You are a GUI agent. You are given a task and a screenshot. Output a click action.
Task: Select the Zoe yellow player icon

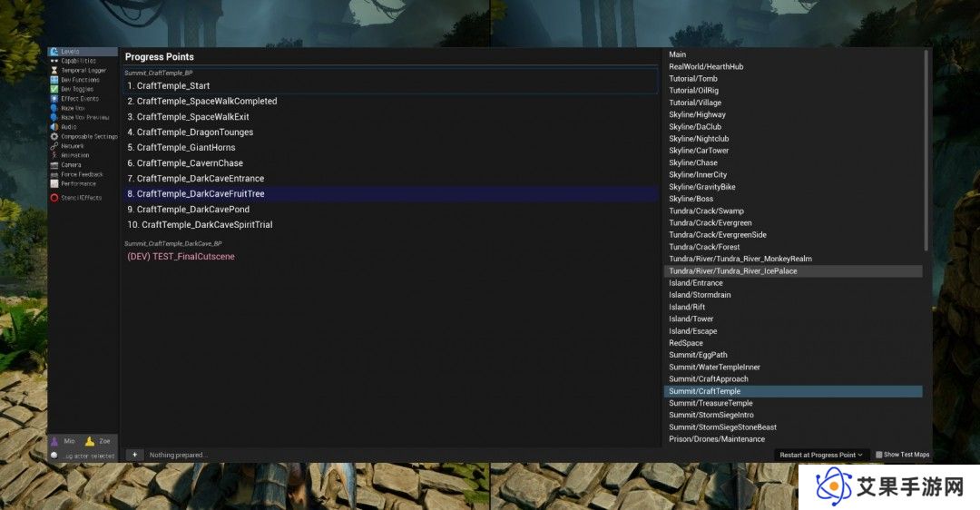pyautogui.click(x=89, y=441)
